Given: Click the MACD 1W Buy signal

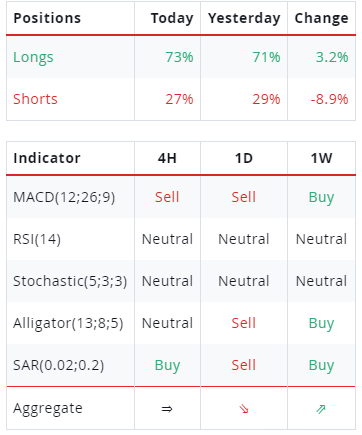Looking at the screenshot, I should point(321,197).
